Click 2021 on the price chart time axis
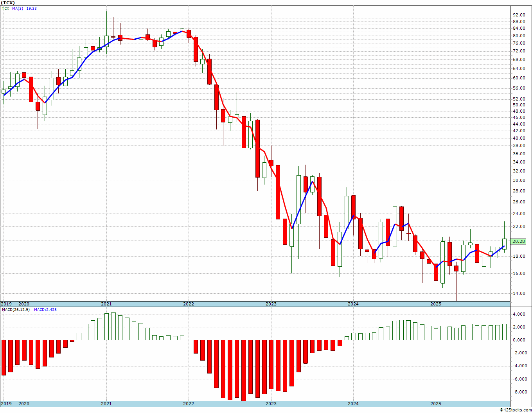Screen dimensions: 532x413 click(x=106, y=304)
